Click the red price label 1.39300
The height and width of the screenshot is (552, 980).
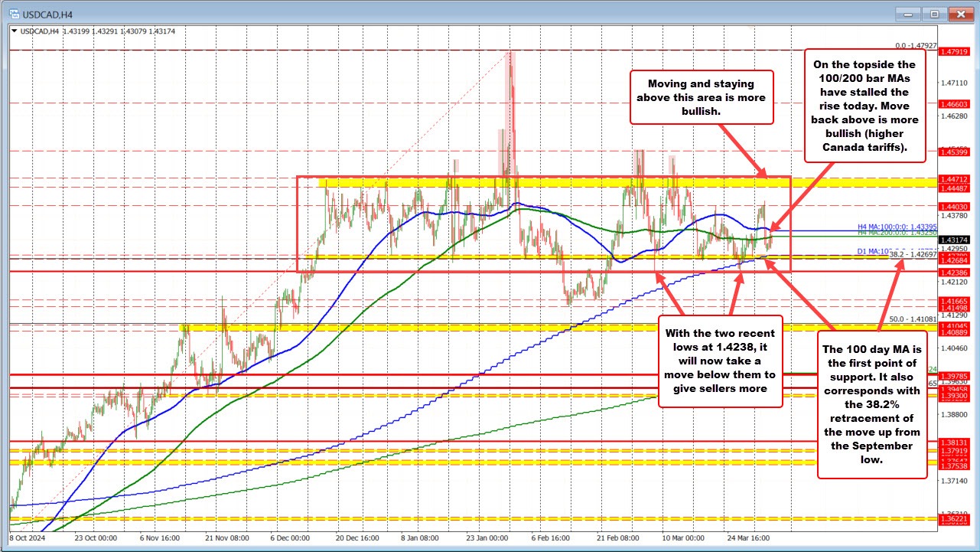tap(954, 396)
